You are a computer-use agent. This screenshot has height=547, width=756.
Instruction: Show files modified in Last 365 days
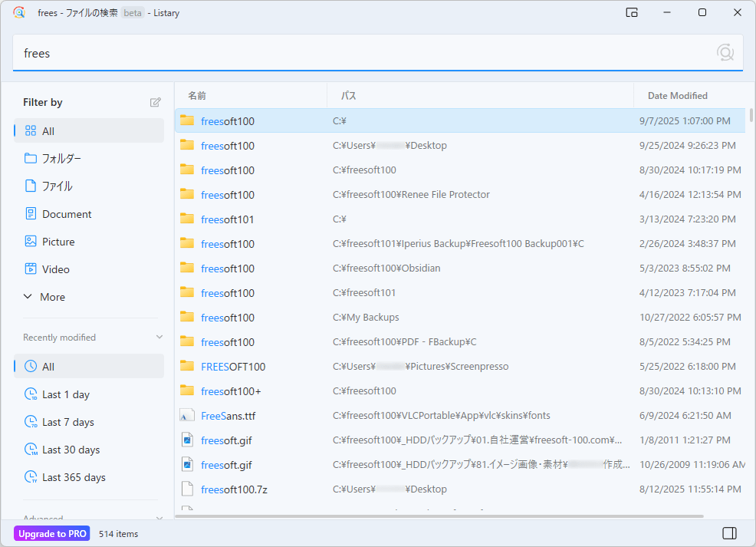point(89,477)
